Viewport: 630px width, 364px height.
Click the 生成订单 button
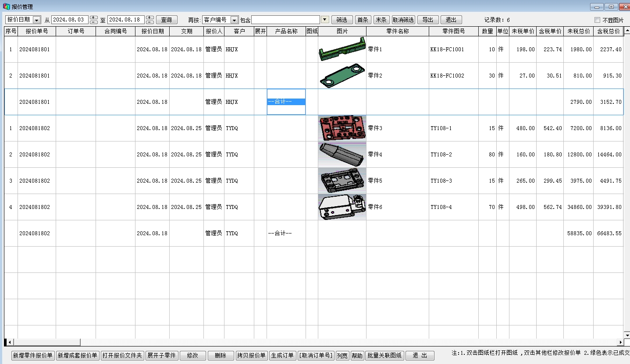282,356
